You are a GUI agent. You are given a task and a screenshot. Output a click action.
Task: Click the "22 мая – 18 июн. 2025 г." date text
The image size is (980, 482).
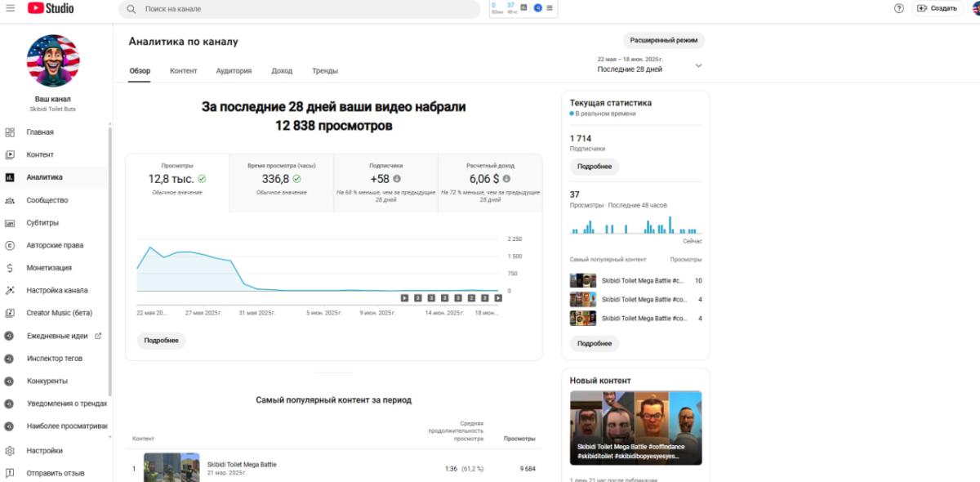(x=630, y=60)
